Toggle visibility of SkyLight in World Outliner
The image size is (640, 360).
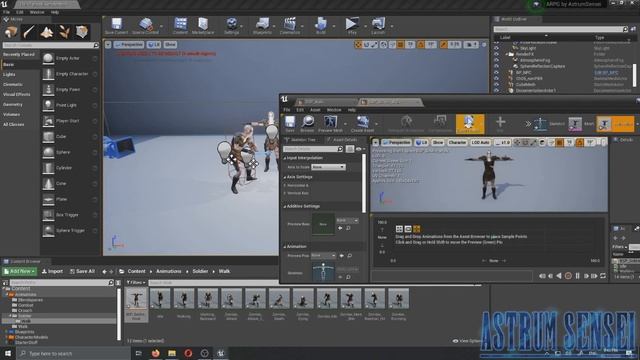[x=496, y=48]
